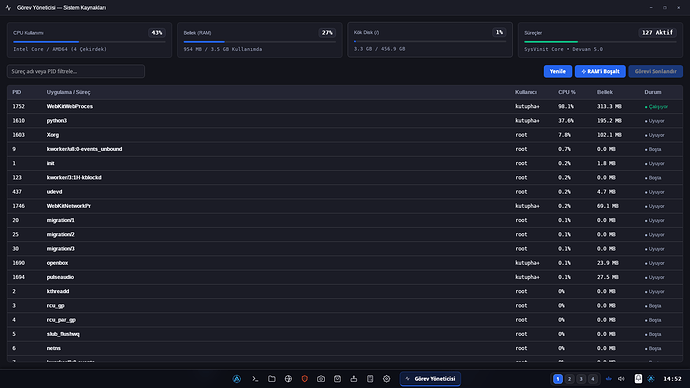690x388 pixels.
Task: Open the notifications bell tray icon
Action: [638, 379]
